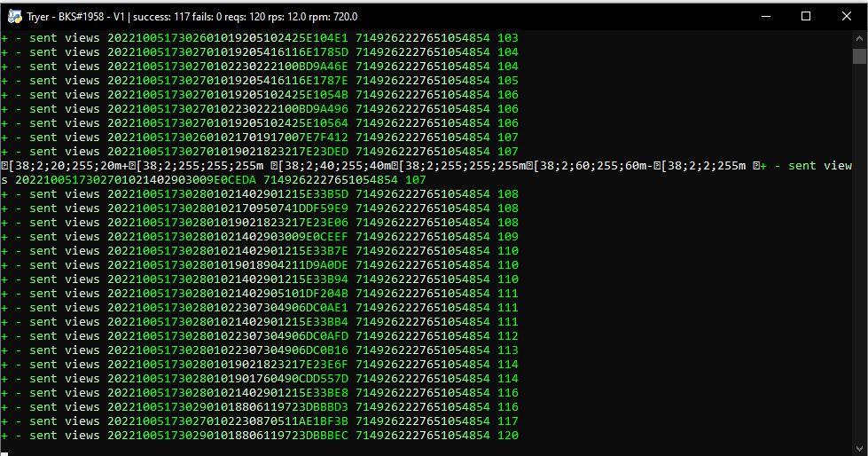Screen dimensions: 868x456
Task: Select the log line with ID ending E7F412
Action: coord(260,138)
